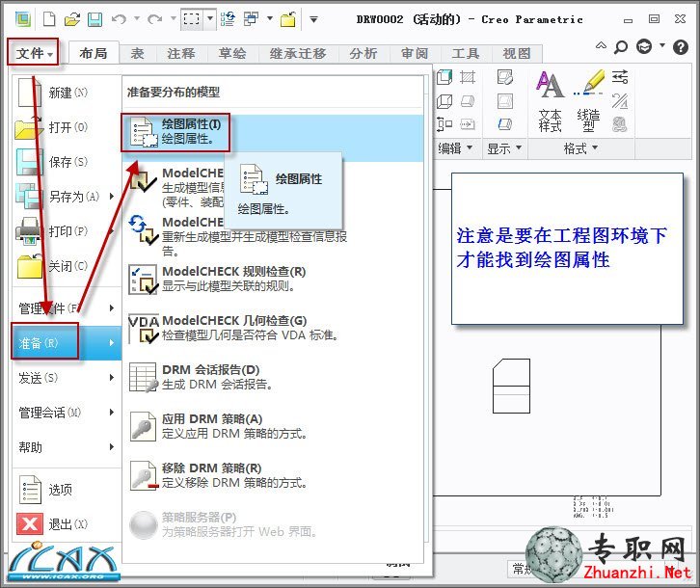Click the selection rectangle icon in quick toolbar
This screenshot has width=700, height=588.
[192, 19]
